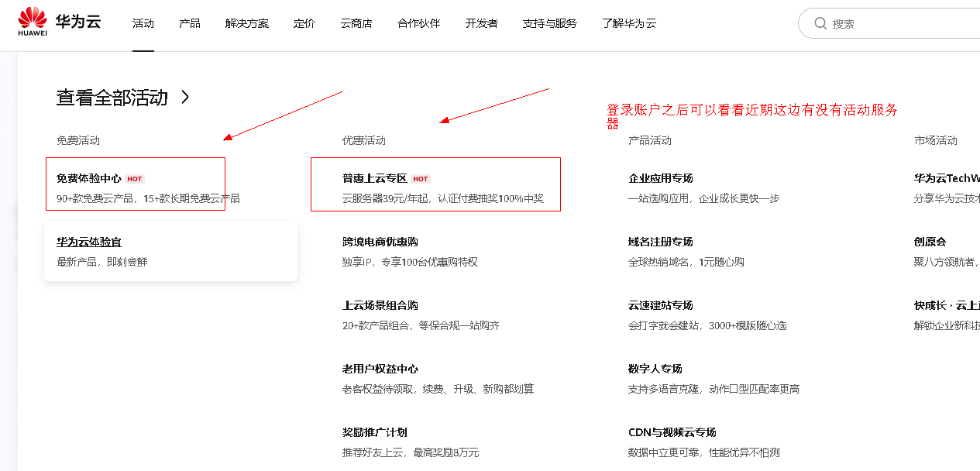Open 免费体验中心 link
Viewport: 980px width, 471px height.
(89, 178)
